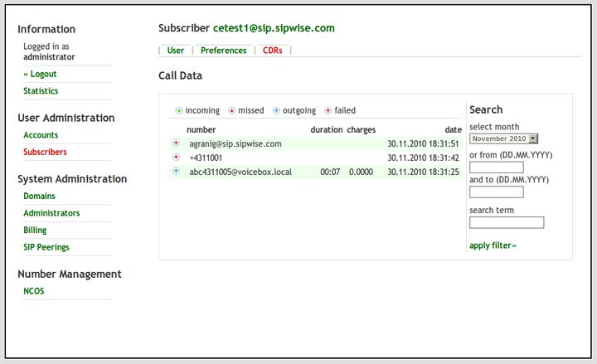Navigate to NCOS under Number Management
This screenshot has width=597, height=364.
coord(34,291)
